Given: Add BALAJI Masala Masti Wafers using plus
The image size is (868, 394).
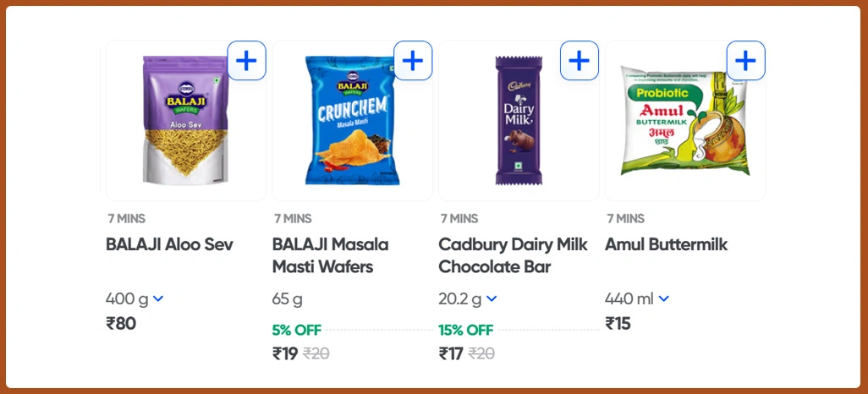Looking at the screenshot, I should pyautogui.click(x=413, y=61).
